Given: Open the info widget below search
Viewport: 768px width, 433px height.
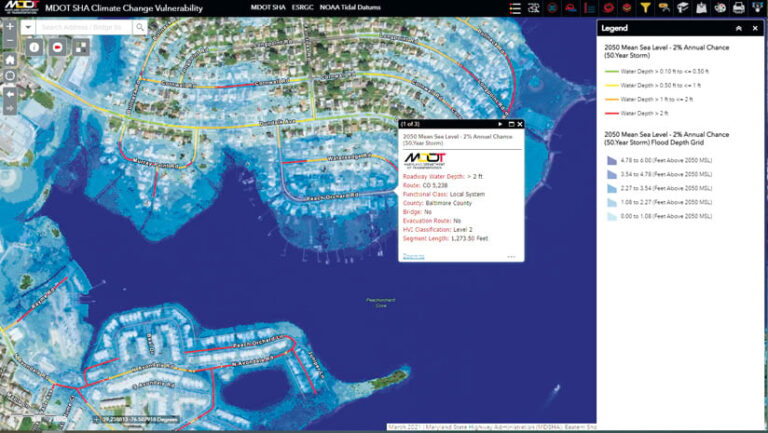Looking at the screenshot, I should [34, 48].
